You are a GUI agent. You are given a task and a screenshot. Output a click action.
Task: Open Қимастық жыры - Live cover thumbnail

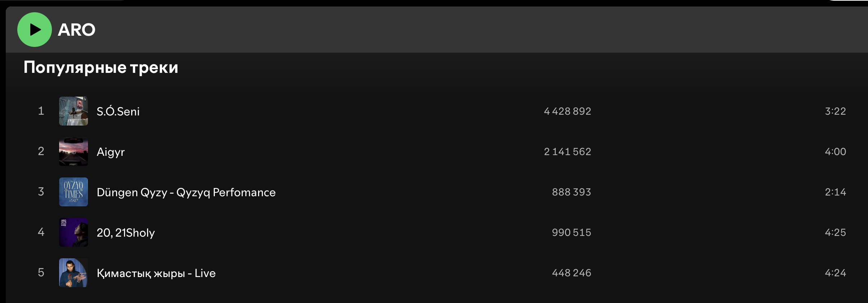(74, 273)
